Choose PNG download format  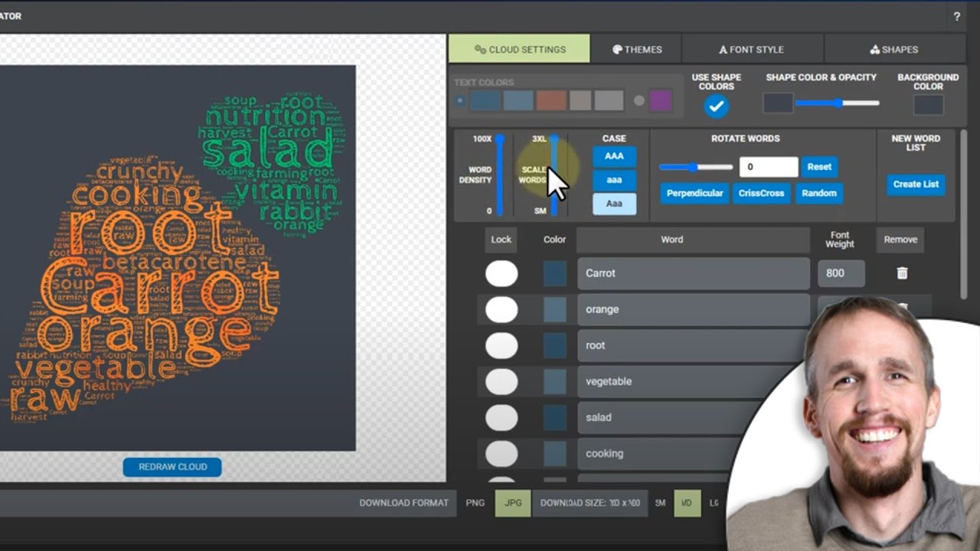(475, 503)
